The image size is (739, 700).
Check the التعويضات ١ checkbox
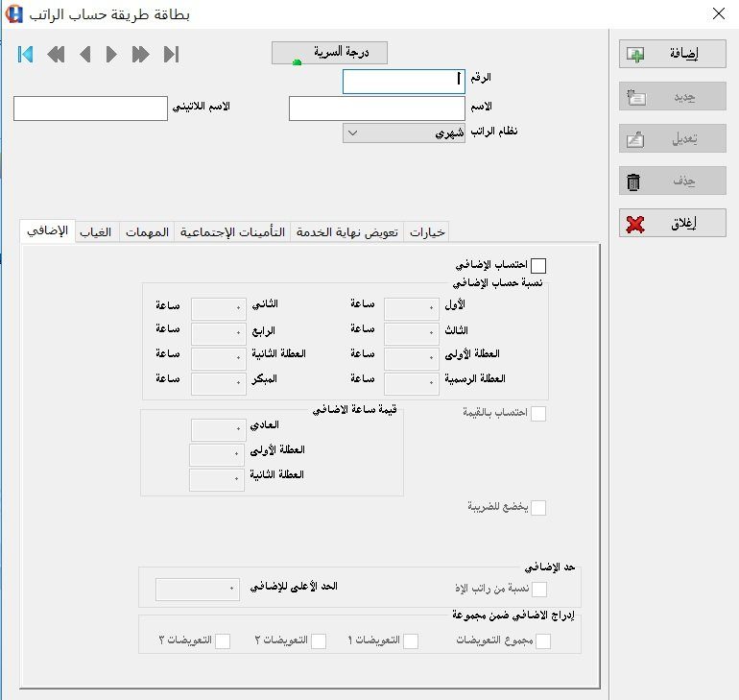tap(411, 641)
